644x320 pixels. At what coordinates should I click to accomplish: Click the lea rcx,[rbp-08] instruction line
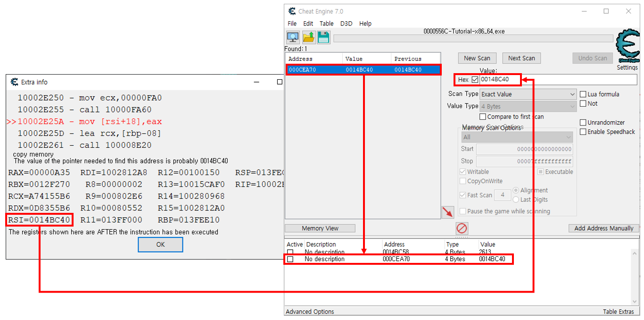pos(90,134)
